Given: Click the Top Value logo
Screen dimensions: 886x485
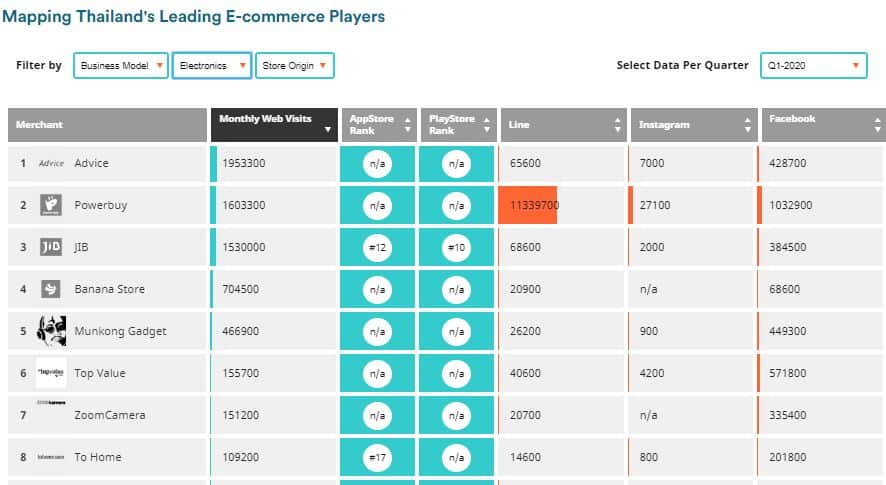Looking at the screenshot, I should (x=51, y=372).
